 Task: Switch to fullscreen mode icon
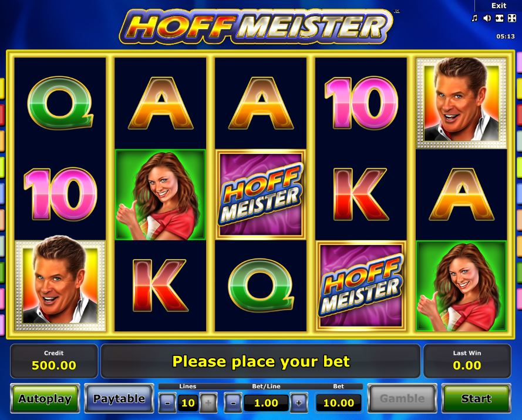[x=511, y=18]
